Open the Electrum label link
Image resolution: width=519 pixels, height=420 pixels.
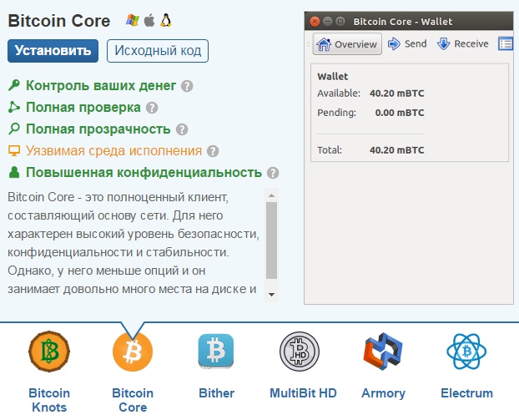466,393
